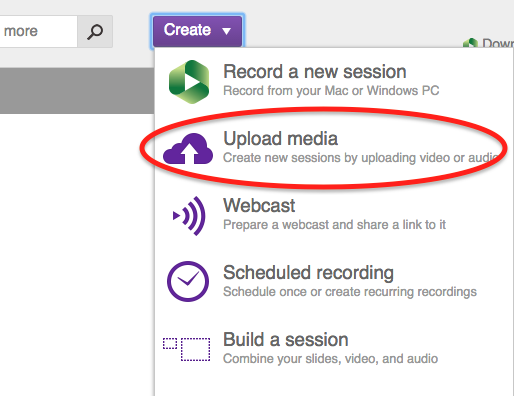Open the purple Create dropdown button
The width and height of the screenshot is (514, 396).
pyautogui.click(x=198, y=31)
